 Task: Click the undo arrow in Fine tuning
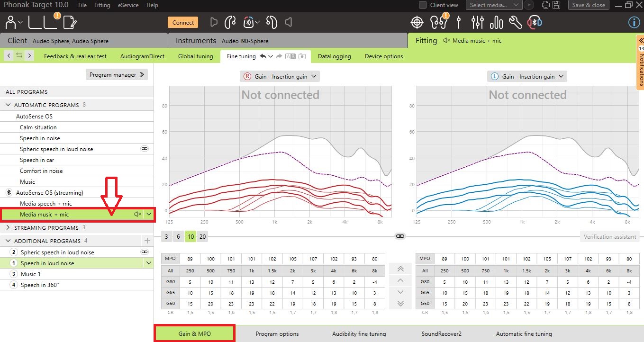point(263,56)
